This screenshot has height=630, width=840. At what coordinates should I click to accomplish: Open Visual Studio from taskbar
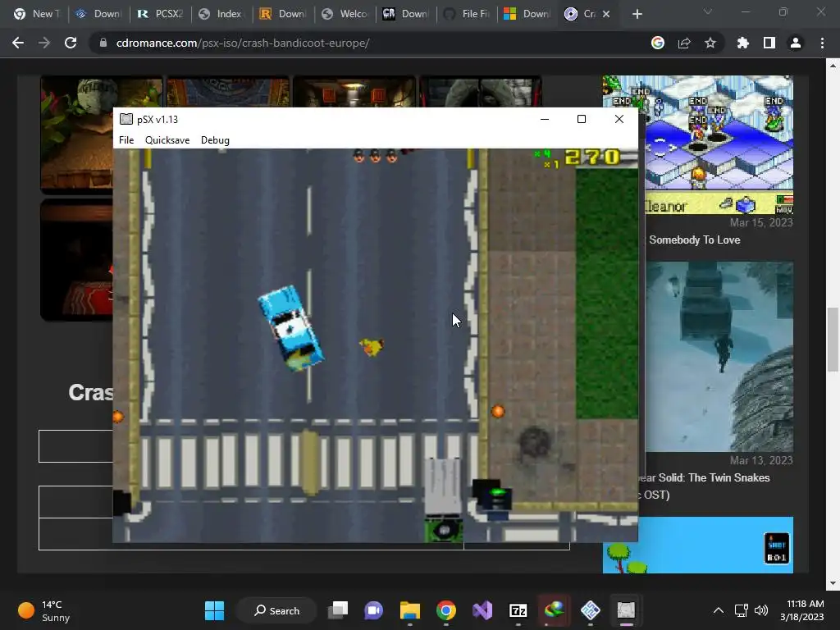(482, 610)
